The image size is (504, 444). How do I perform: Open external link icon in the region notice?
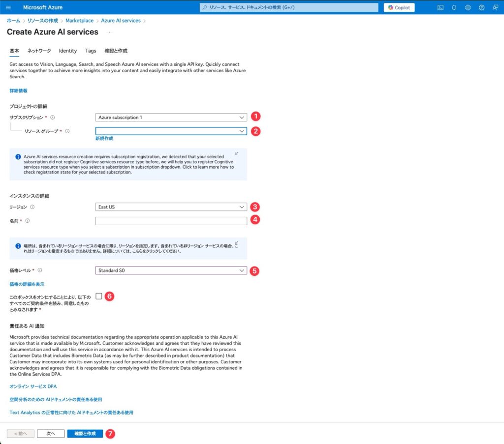pos(237,243)
